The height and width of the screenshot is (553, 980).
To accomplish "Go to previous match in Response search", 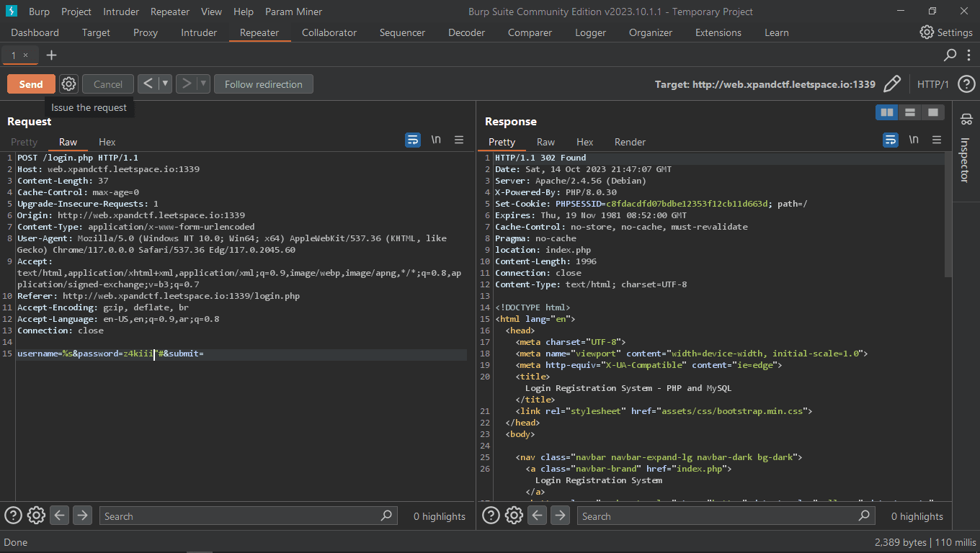I will 537,516.
